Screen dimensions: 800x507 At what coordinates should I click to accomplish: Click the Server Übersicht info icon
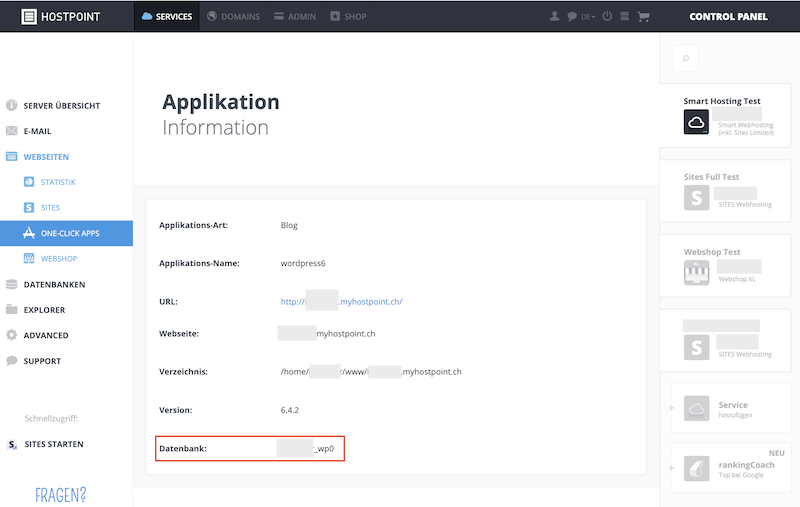(11, 105)
